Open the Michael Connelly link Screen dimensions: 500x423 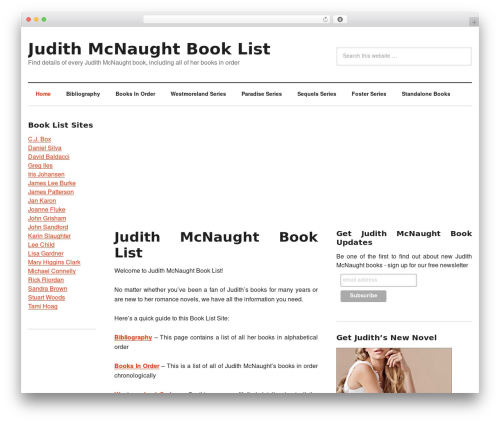52,271
